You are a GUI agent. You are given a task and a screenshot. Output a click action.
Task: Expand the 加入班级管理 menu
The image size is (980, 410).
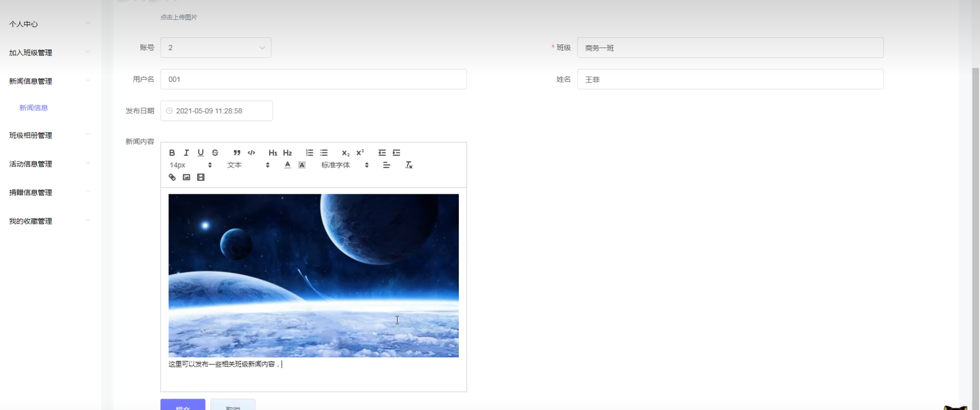50,53
